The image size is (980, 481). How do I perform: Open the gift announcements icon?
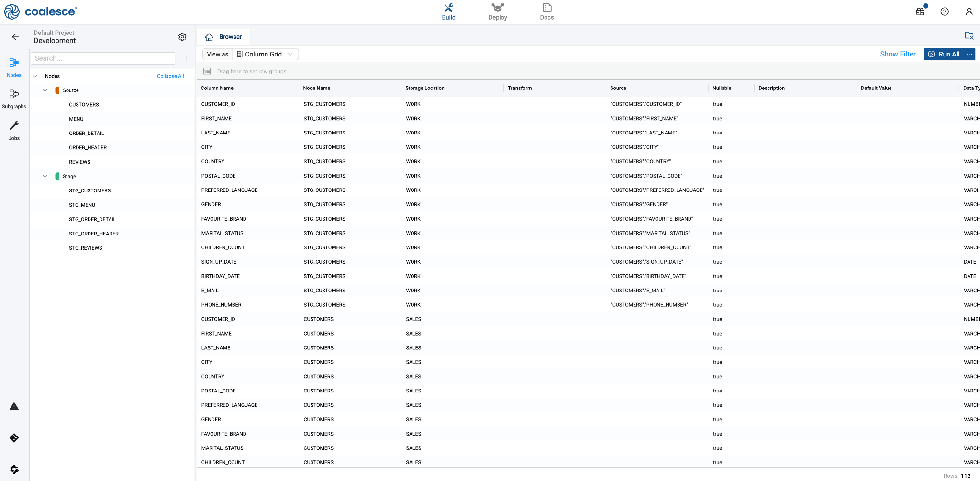pyautogui.click(x=920, y=11)
